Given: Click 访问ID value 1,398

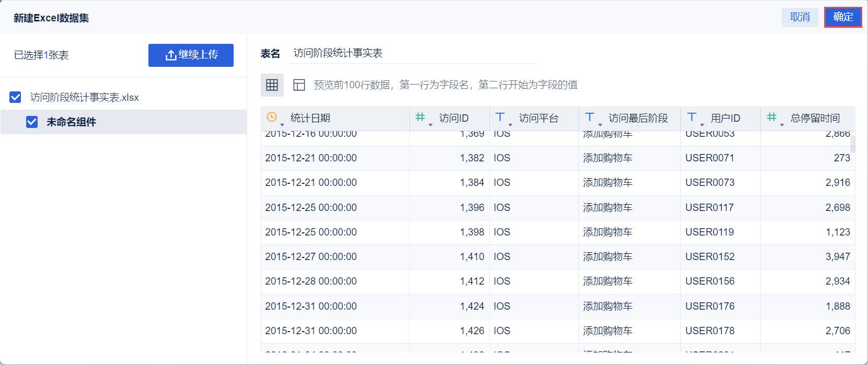Looking at the screenshot, I should coord(472,232).
